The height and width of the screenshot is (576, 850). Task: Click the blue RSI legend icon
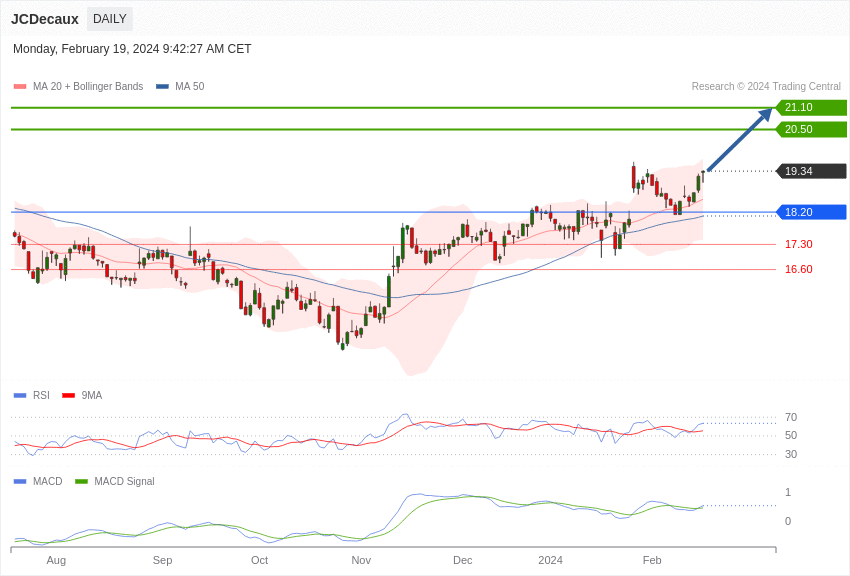20,396
